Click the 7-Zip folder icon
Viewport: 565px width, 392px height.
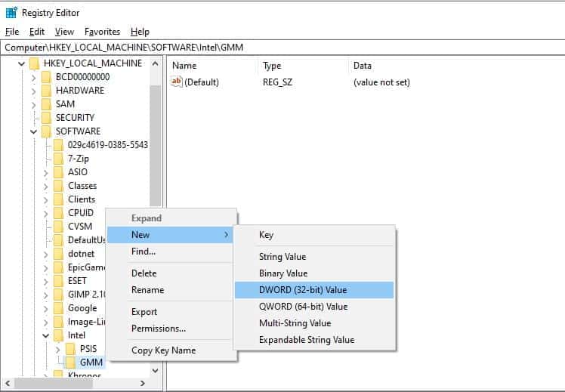tap(58, 159)
